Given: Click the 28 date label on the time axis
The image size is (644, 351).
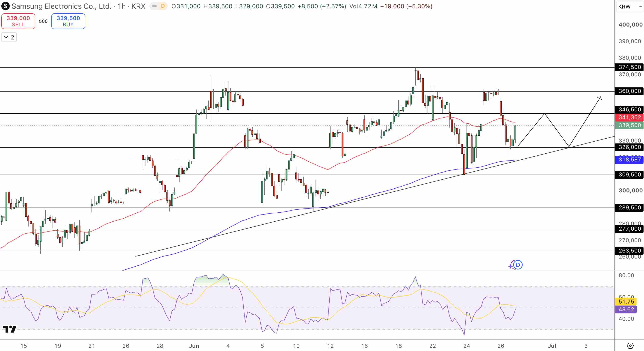Looking at the screenshot, I should tap(160, 346).
